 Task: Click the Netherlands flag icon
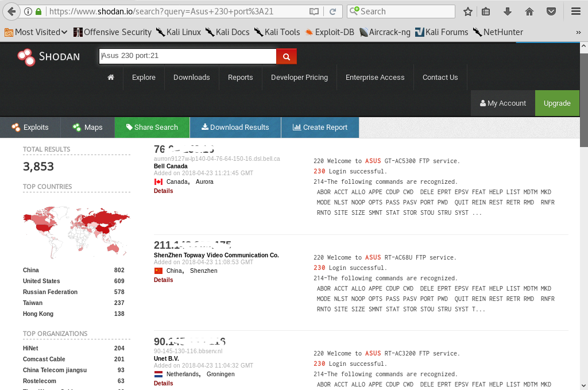coord(158,374)
